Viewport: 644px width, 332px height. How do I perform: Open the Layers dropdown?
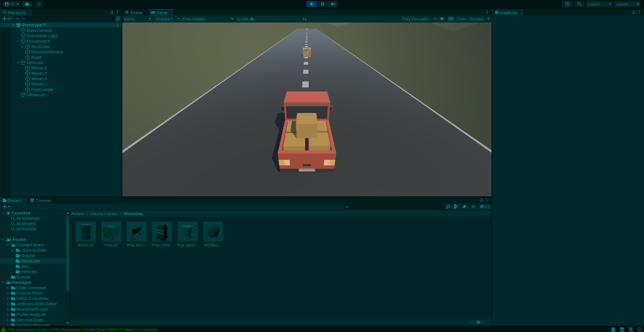[599, 4]
